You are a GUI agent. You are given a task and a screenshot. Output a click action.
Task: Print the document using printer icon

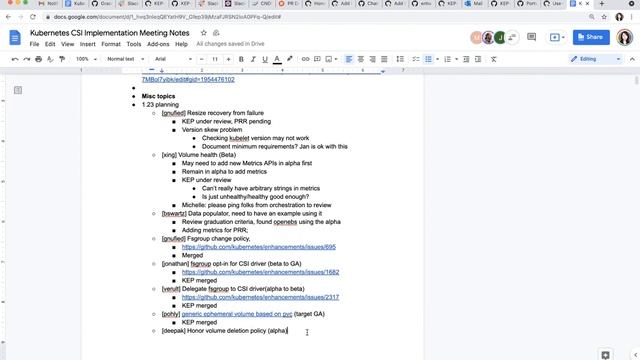38,59
